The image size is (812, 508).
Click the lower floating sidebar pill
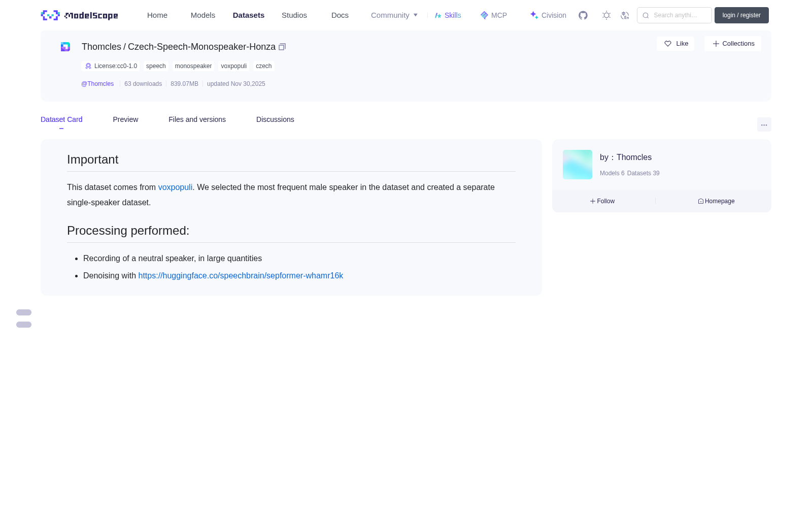coord(24,325)
